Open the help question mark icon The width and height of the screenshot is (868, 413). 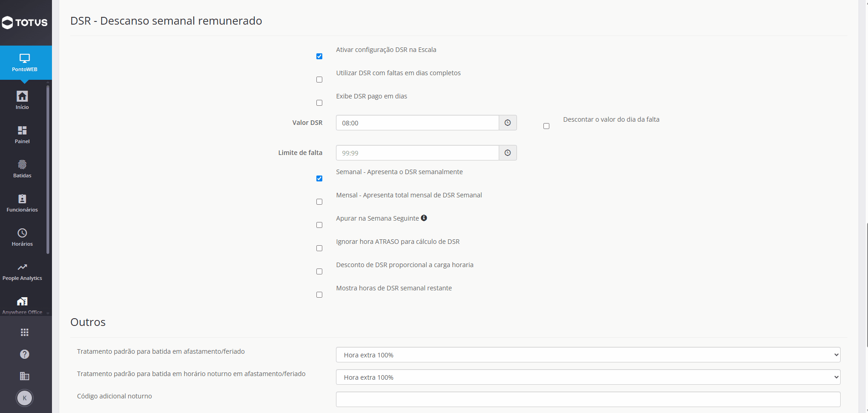click(x=25, y=354)
